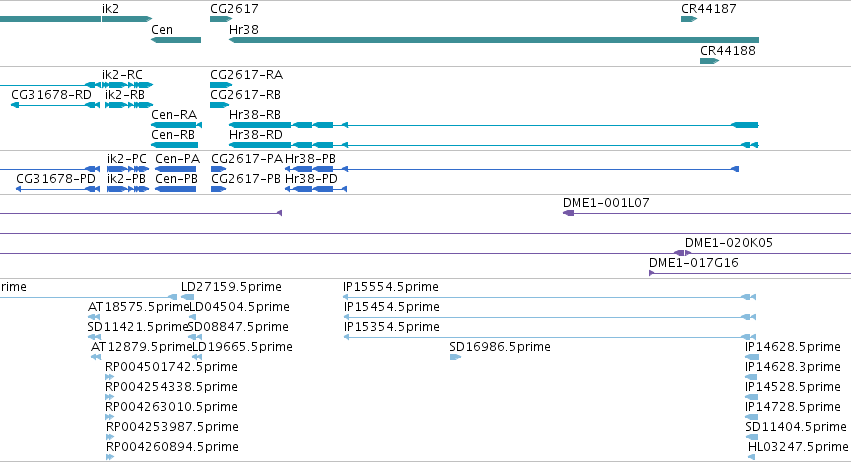851x462 pixels.
Task: Open the Hr38-PB protein label
Action: [310, 159]
